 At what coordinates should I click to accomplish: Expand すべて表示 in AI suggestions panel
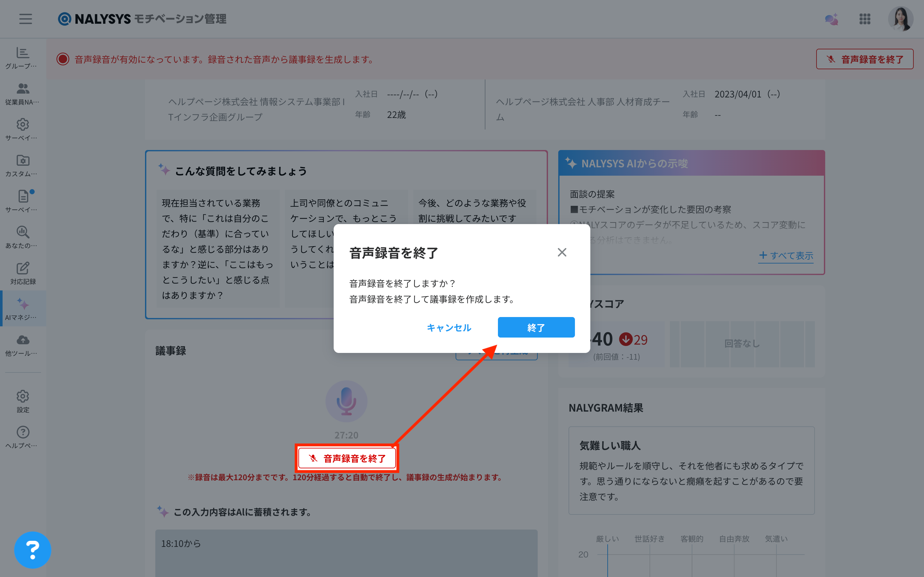point(786,255)
